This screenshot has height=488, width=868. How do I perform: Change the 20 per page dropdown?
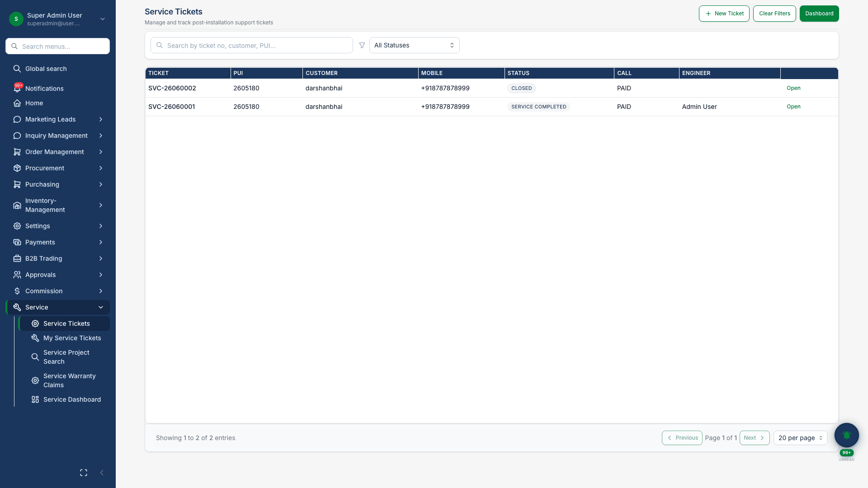801,438
